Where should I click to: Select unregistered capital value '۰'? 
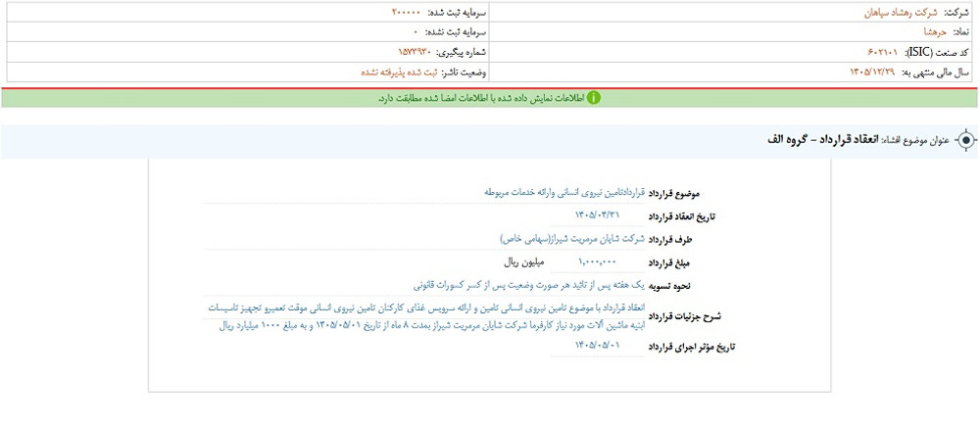(x=416, y=30)
